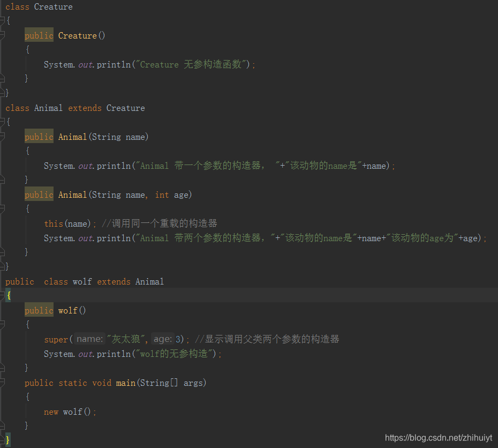This screenshot has width=498, height=448.
Task: Click 'void' keyword in main declaration
Action: coord(102,383)
